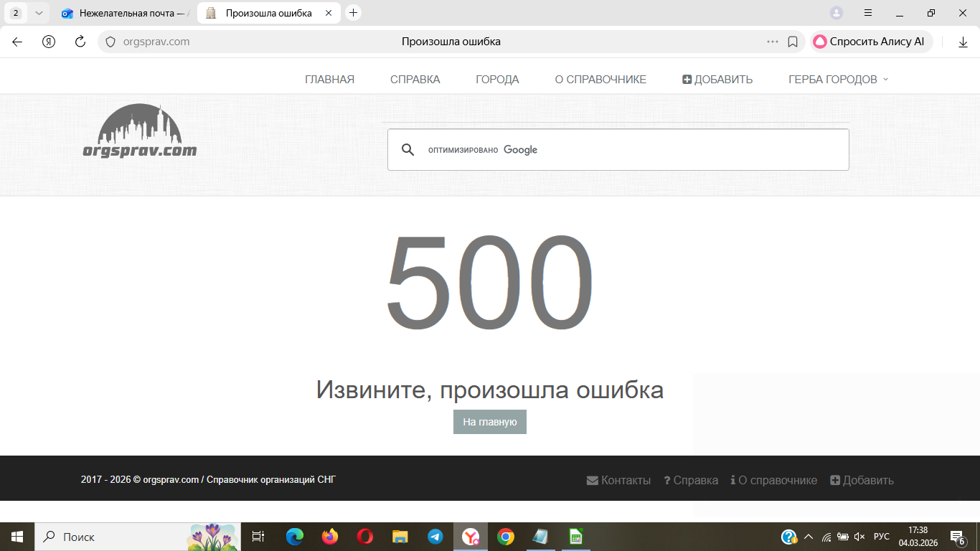The width and height of the screenshot is (980, 551).
Task: Click the battery tray icon
Action: coord(843,537)
